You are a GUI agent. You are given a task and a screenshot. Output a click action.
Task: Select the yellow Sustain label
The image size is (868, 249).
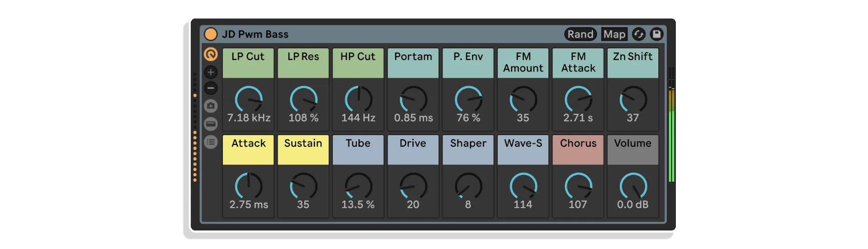tap(303, 150)
